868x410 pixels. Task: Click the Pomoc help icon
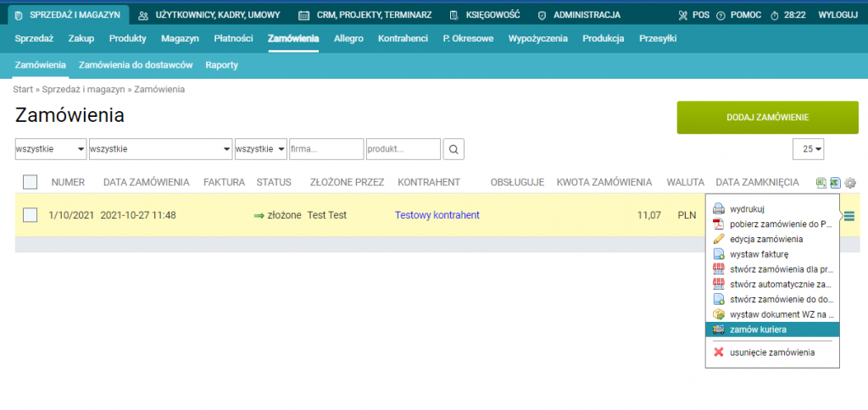721,15
